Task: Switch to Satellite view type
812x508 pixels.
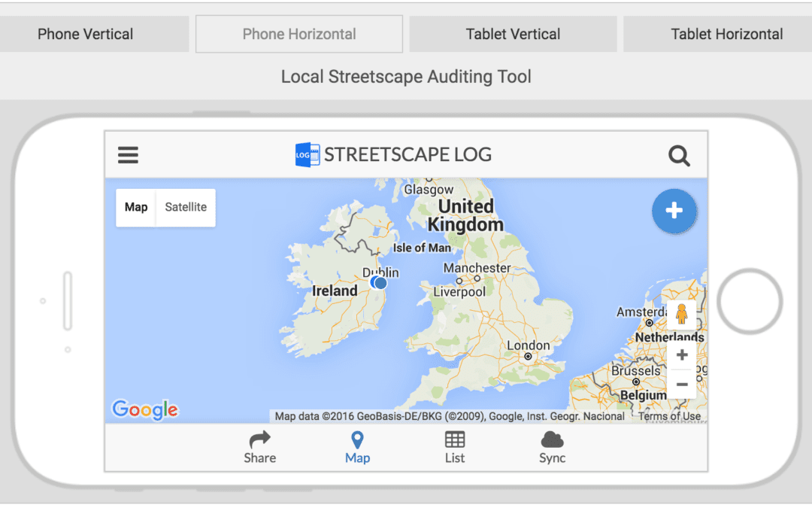Action: click(x=186, y=208)
